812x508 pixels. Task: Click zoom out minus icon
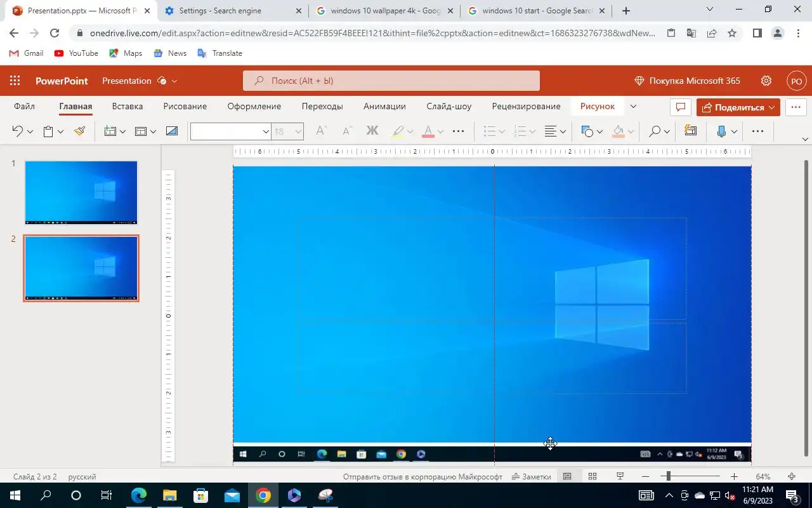646,476
